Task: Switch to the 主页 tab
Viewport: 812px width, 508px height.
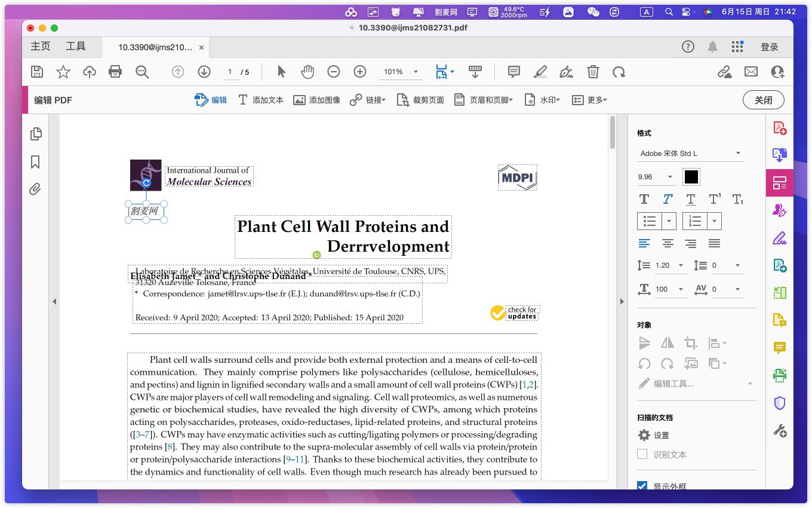Action: pos(41,47)
